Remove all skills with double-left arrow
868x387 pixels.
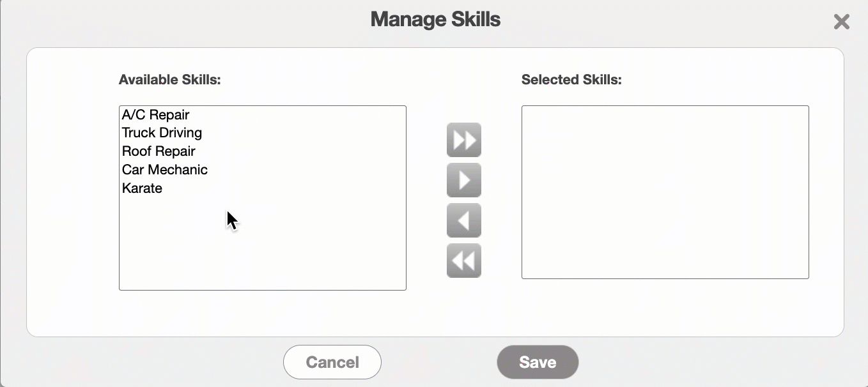click(463, 261)
